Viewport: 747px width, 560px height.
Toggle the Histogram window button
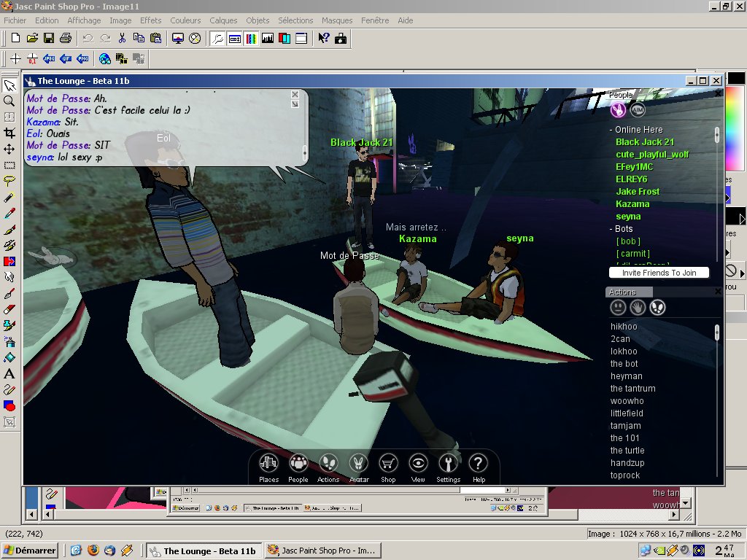click(x=268, y=38)
